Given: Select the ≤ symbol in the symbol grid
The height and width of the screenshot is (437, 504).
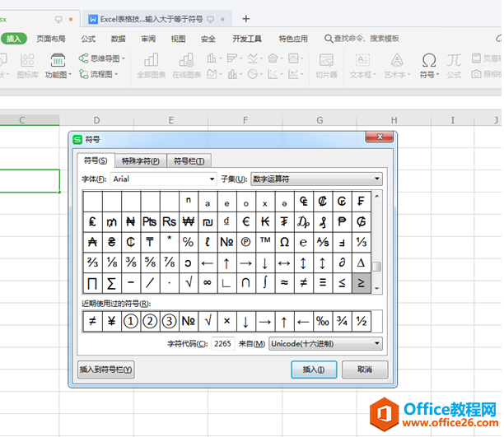Looking at the screenshot, I should tap(342, 284).
